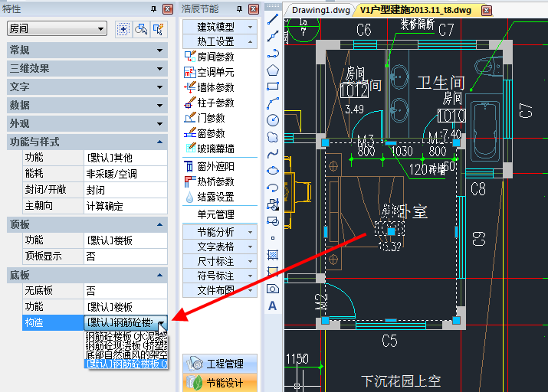548x392 pixels.
Task: Close the 浩辰节能 panel
Action: (254, 9)
